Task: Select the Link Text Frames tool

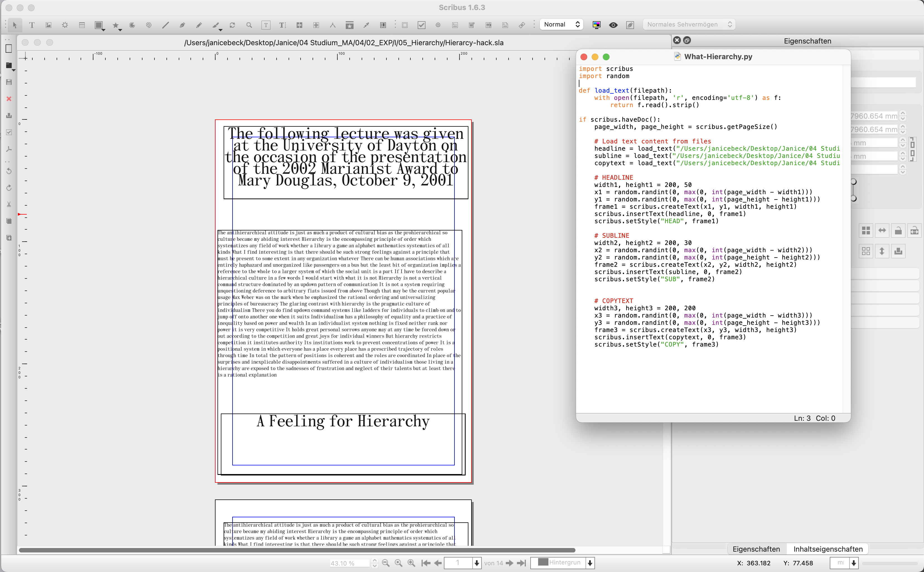Action: (299, 25)
